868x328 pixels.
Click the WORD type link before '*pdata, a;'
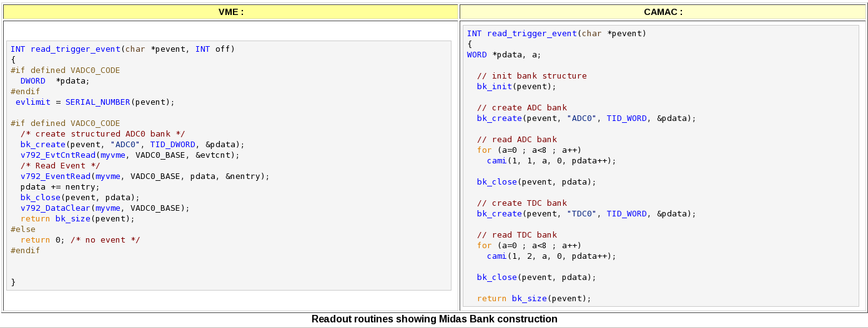pos(477,54)
